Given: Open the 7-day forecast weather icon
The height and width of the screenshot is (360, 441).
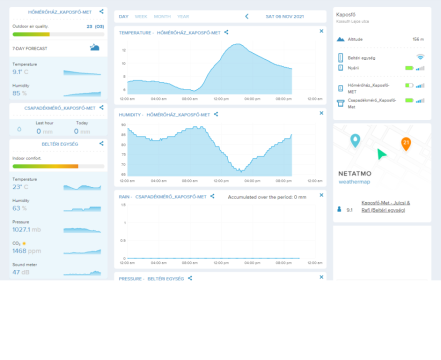Looking at the screenshot, I should (95, 48).
